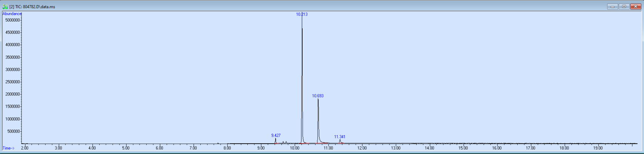Click the 19.00 time axis value
The image size is (644, 154).
598,148
